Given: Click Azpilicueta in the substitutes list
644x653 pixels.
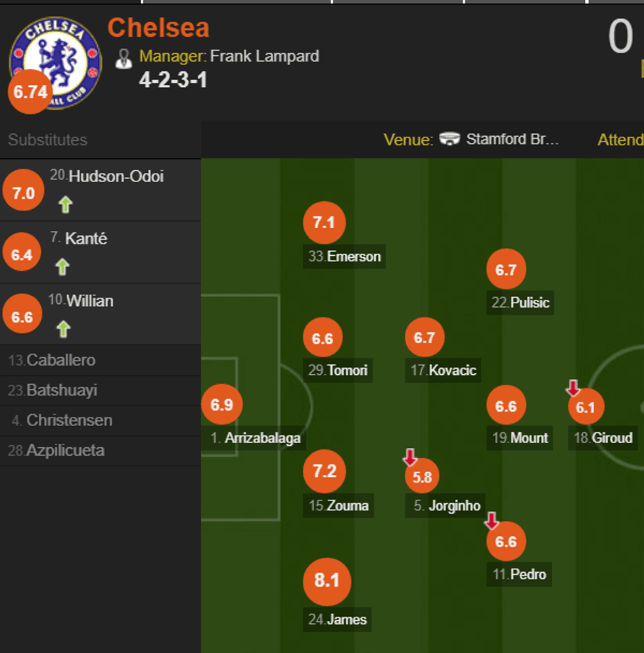Looking at the screenshot, I should (x=65, y=450).
